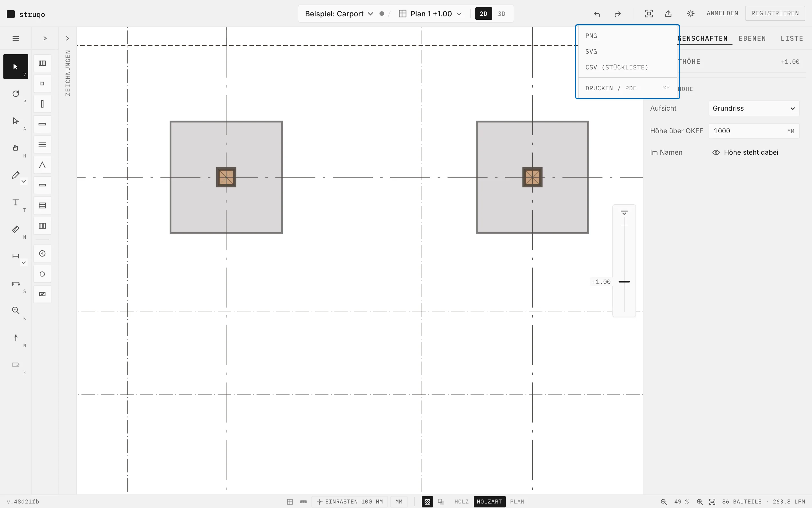Select the ruler measure tool (M)
Viewport: 812px width, 508px height.
16,229
